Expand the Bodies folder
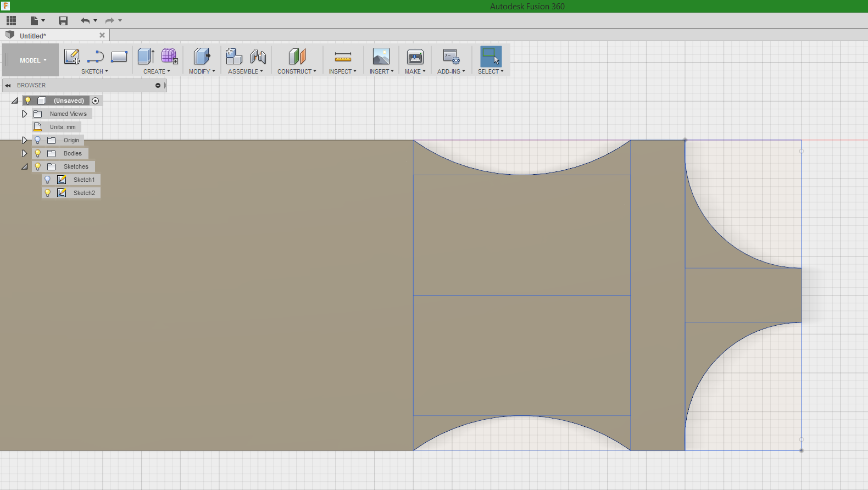This screenshot has width=868, height=490. [x=24, y=153]
